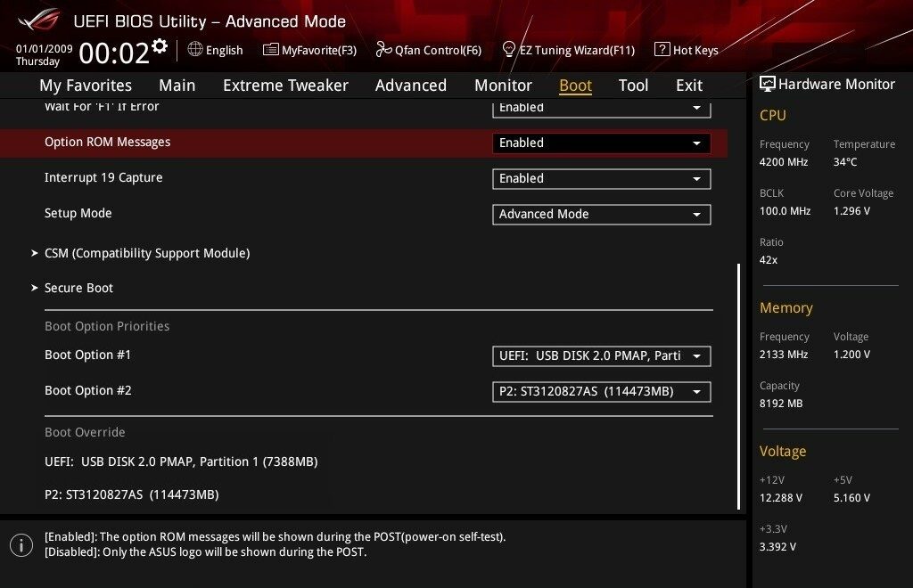Image resolution: width=913 pixels, height=588 pixels.
Task: Open the Setup Mode dropdown
Action: pyautogui.click(x=601, y=214)
